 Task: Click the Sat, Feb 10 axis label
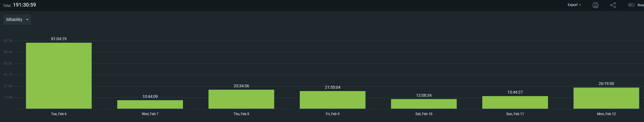[x=424, y=114]
